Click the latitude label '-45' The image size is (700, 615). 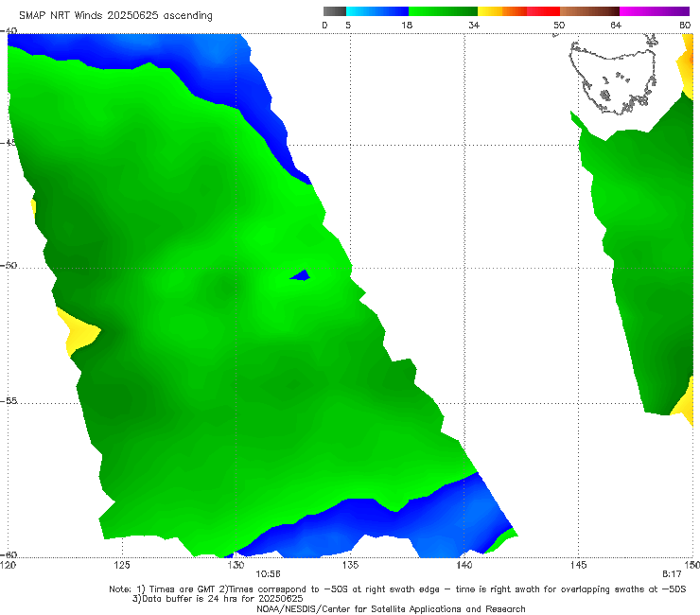(x=8, y=143)
